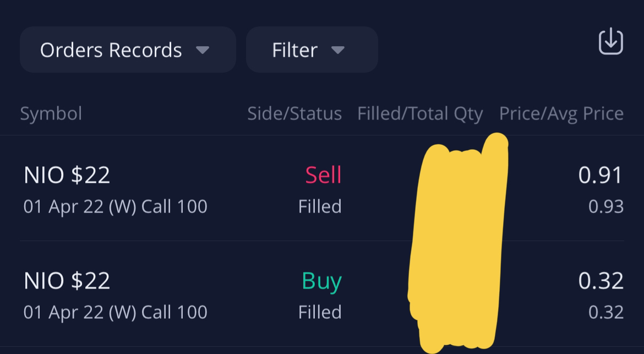The height and width of the screenshot is (354, 644).
Task: Click contract details of Buy order
Action: [116, 312]
